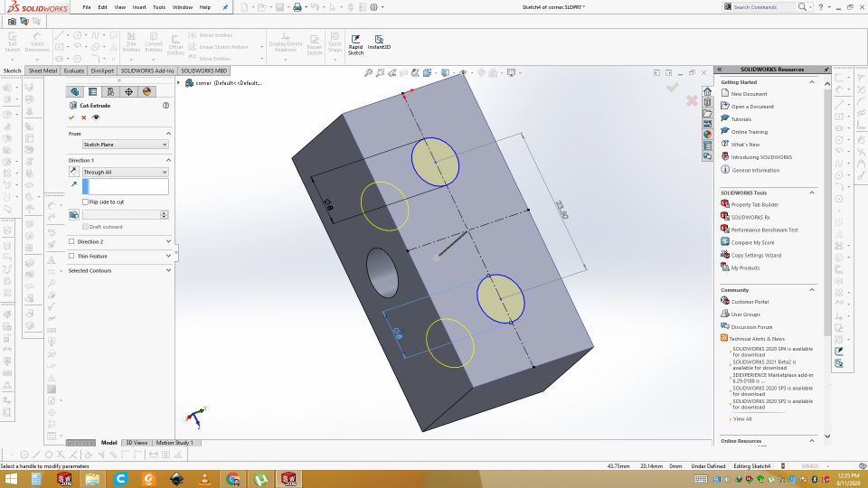Open the File Explorer task pane tab
The height and width of the screenshot is (488, 868).
click(707, 113)
